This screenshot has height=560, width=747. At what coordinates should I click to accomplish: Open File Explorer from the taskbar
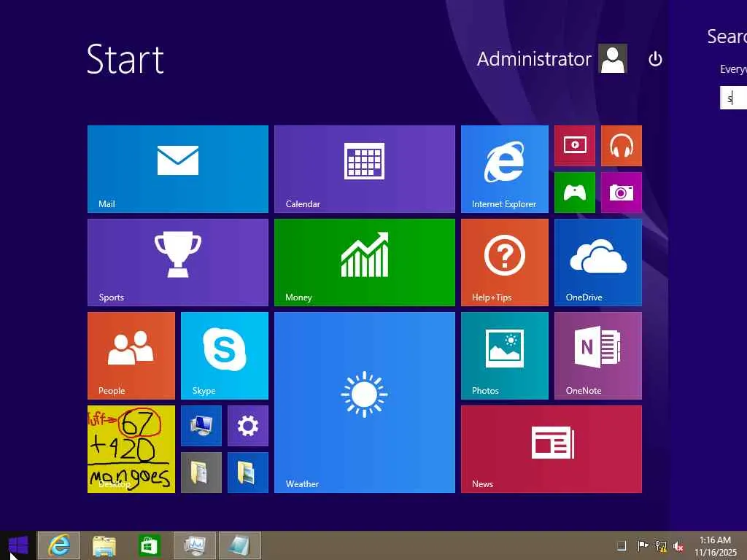point(104,545)
